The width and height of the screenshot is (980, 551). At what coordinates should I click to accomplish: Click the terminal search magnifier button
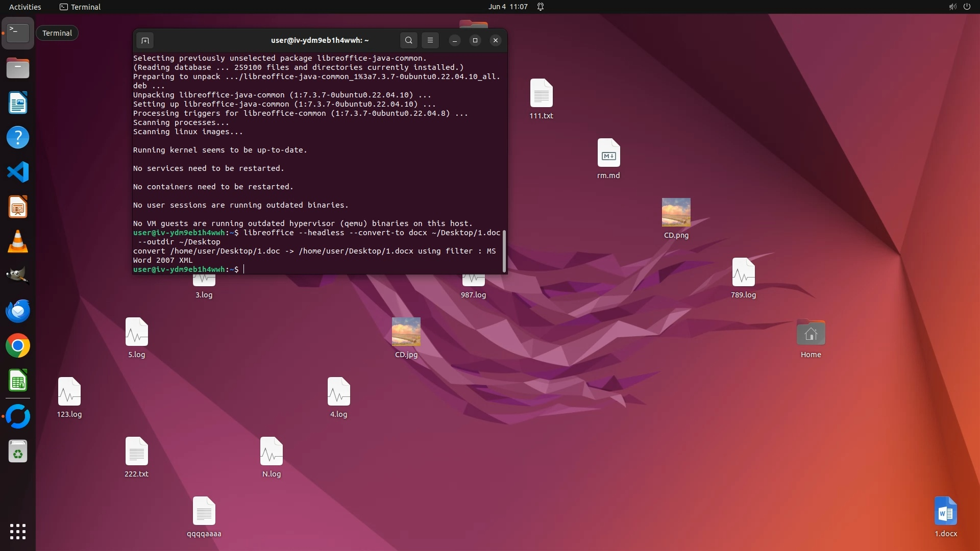coord(408,40)
